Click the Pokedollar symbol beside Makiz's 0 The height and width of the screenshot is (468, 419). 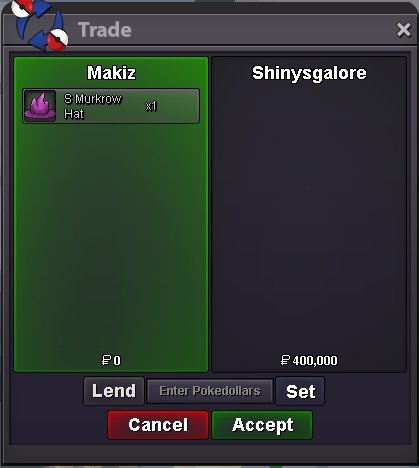106,360
